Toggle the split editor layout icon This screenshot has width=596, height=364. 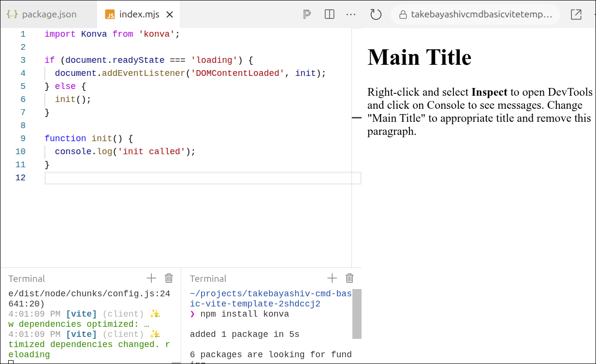330,15
